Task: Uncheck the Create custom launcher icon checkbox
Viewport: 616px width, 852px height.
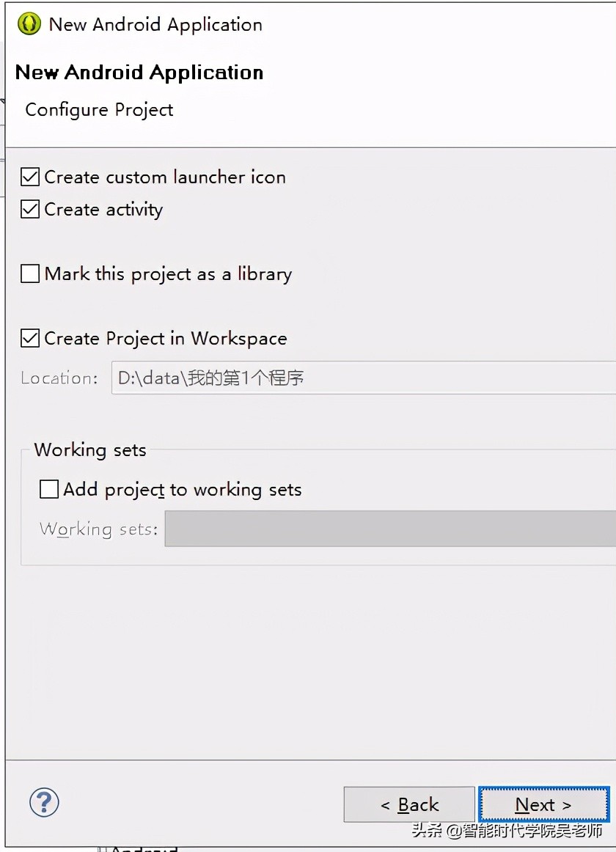Action: pyautogui.click(x=30, y=177)
